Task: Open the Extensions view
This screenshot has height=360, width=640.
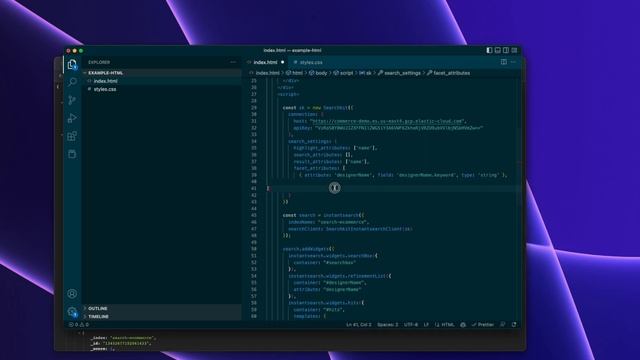Action: pyautogui.click(x=72, y=136)
